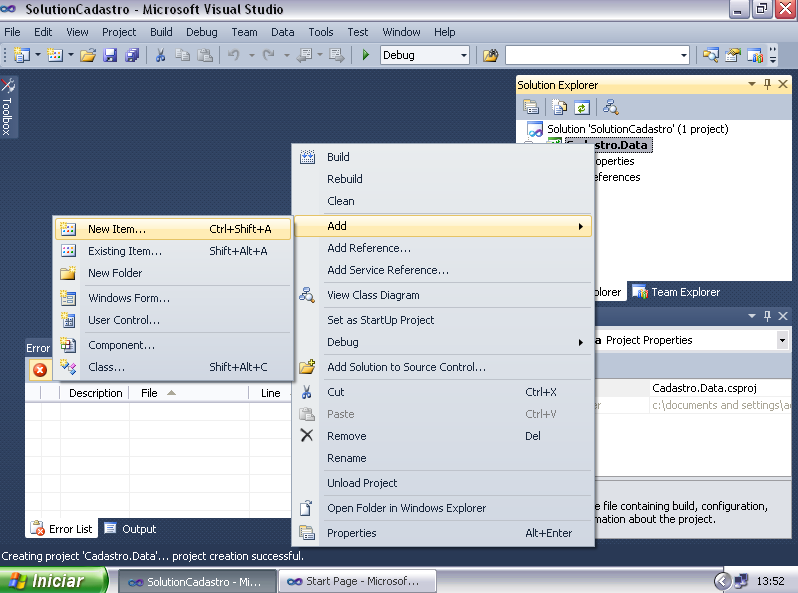Select Windows Form in Add submenu

click(x=173, y=298)
